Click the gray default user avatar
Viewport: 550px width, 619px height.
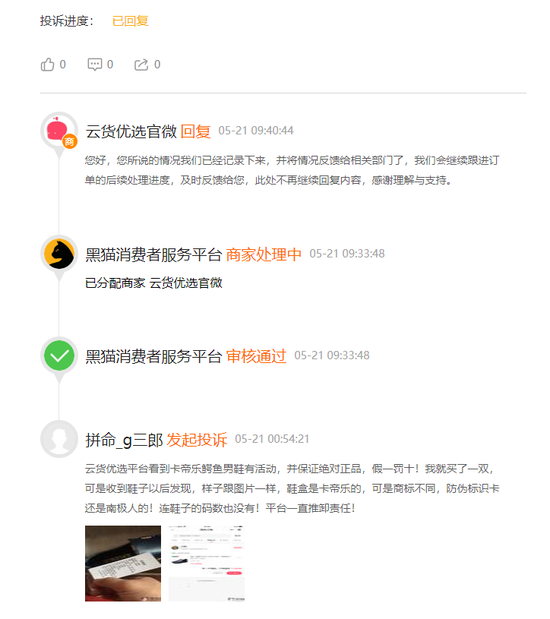(59, 439)
